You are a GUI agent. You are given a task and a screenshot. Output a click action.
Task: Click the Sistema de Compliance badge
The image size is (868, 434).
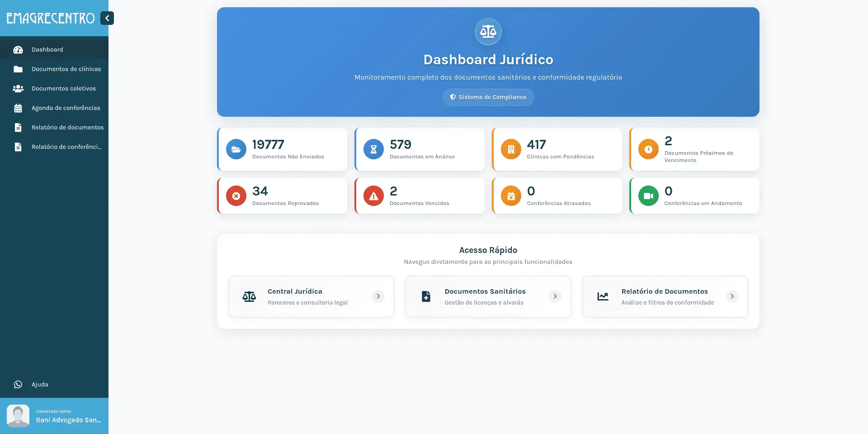pyautogui.click(x=488, y=97)
